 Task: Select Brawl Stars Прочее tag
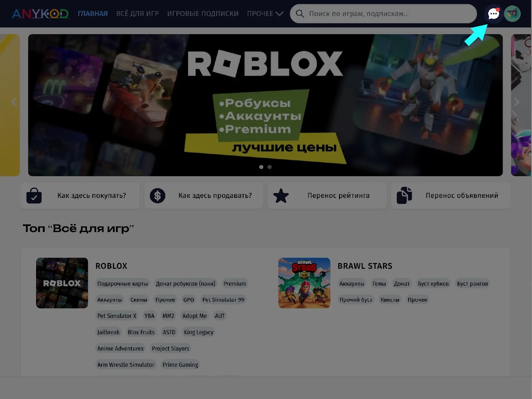click(417, 300)
